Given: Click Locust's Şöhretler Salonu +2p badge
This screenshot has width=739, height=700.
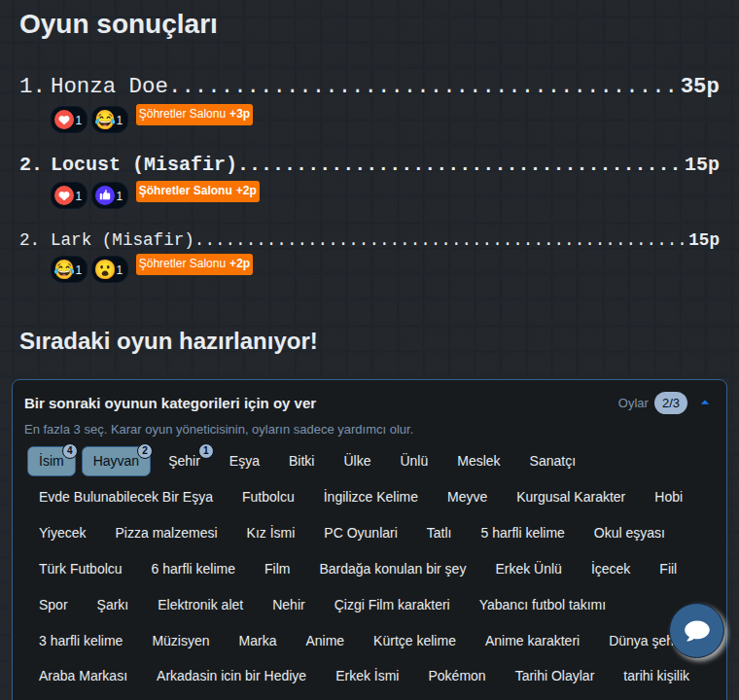Looking at the screenshot, I should pyautogui.click(x=197, y=191).
